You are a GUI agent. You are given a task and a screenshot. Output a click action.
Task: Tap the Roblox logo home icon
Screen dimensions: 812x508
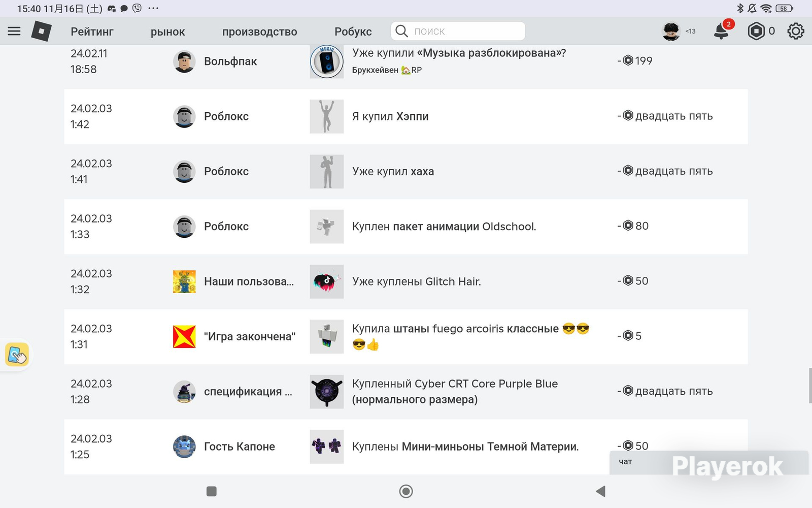pos(41,31)
